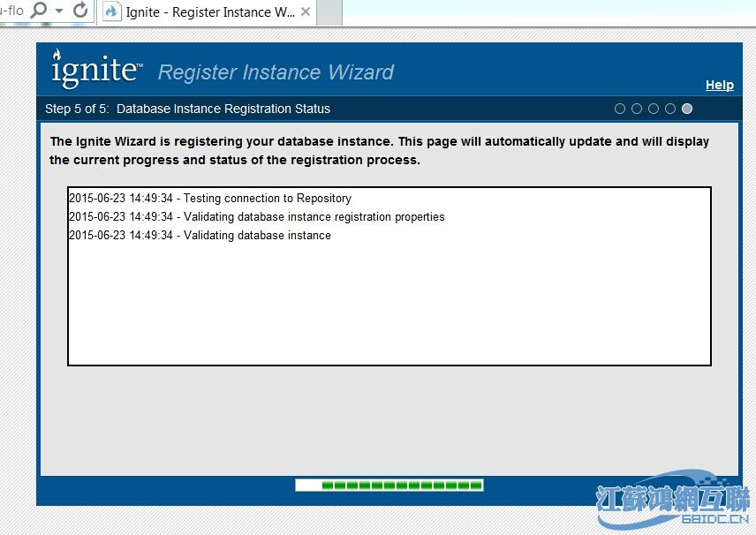Click the browser search magnifier icon

point(39,10)
